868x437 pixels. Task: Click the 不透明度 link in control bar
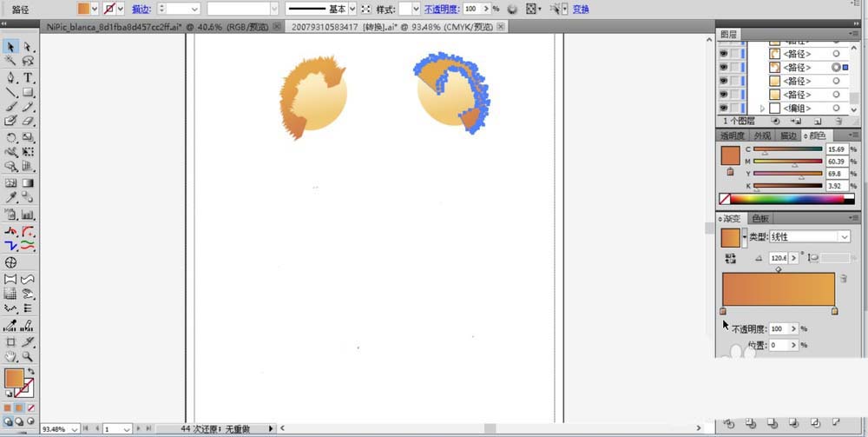coord(442,9)
